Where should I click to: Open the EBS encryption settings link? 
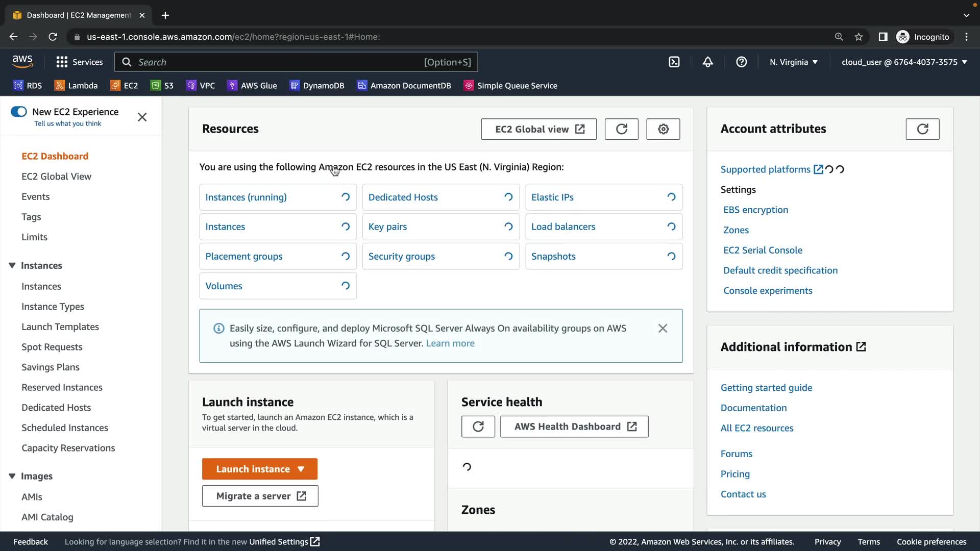pyautogui.click(x=755, y=210)
